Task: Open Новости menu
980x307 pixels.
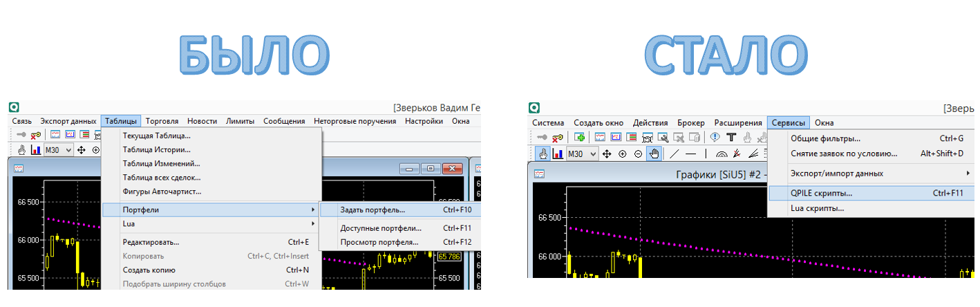Action: point(202,121)
